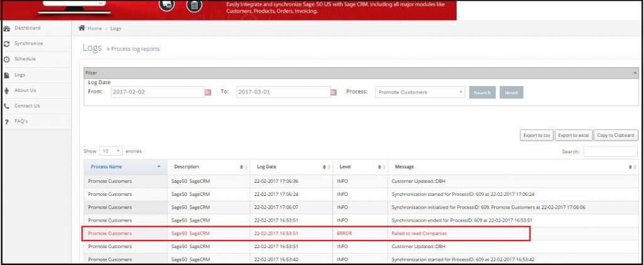This screenshot has width=644, height=265.
Task: Click the Home house icon in breadcrumb
Action: click(x=82, y=28)
